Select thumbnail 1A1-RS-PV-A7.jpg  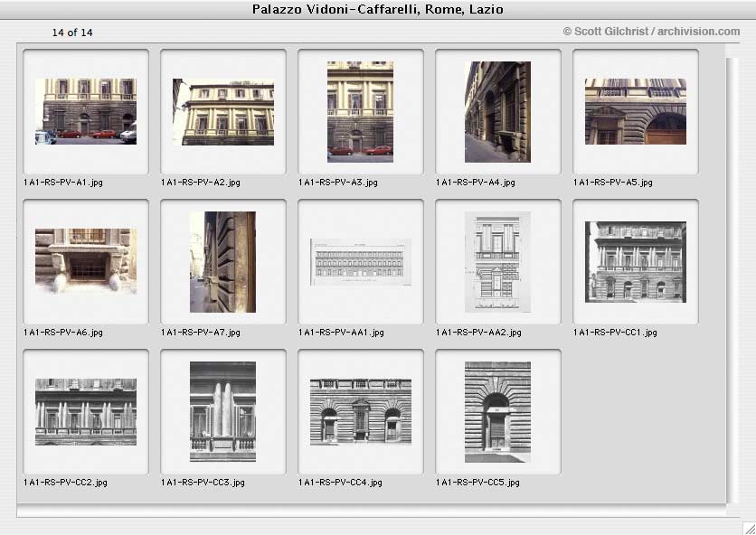[x=222, y=262]
